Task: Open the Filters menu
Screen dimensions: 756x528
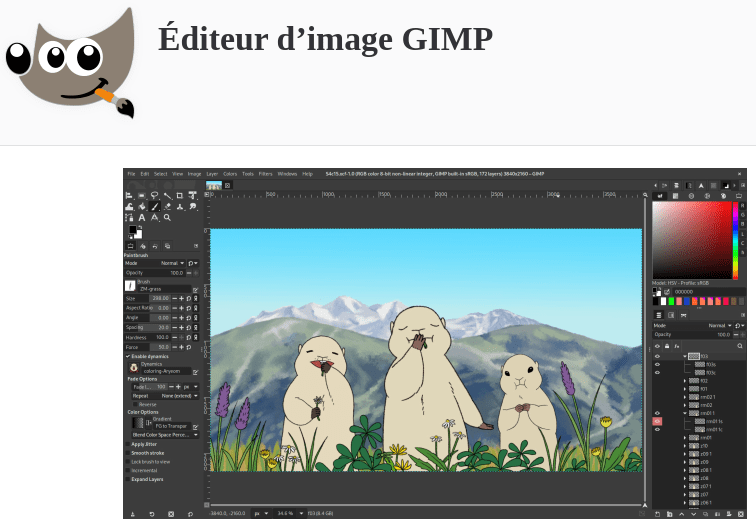Action: tap(265, 174)
